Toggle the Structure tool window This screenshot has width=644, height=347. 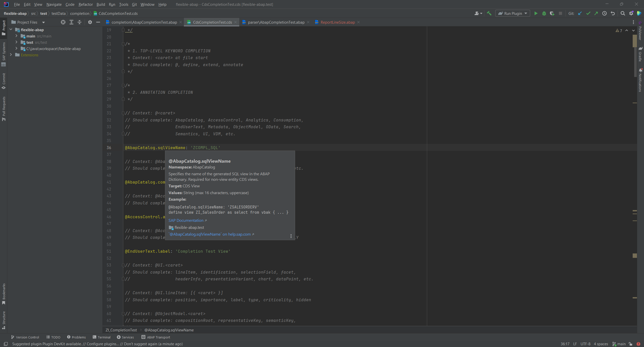tap(4, 320)
